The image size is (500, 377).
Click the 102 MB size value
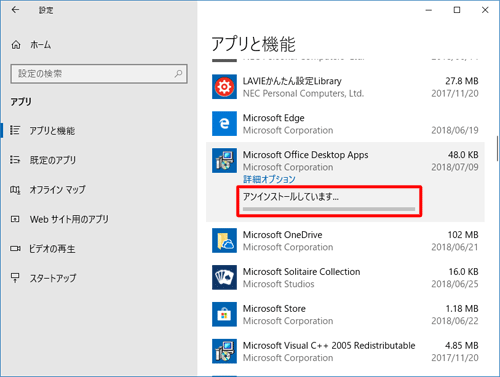(463, 235)
